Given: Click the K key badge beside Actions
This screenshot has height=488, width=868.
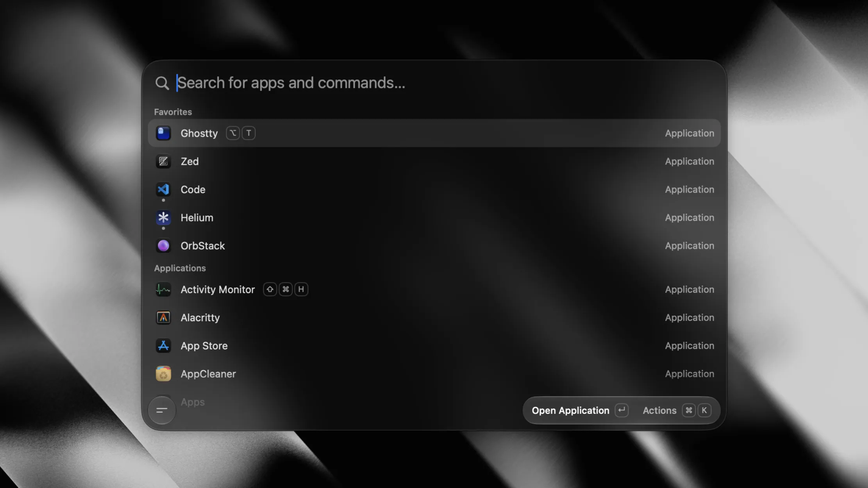Looking at the screenshot, I should click(704, 411).
